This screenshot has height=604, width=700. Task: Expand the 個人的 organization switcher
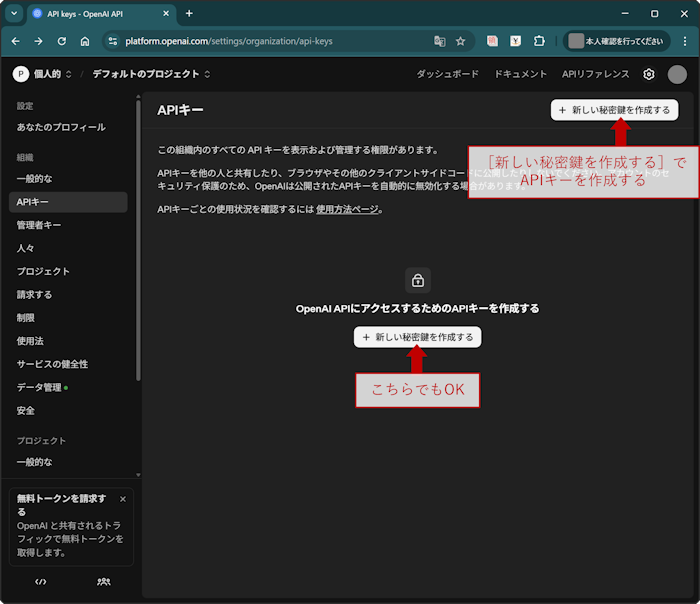[x=43, y=74]
